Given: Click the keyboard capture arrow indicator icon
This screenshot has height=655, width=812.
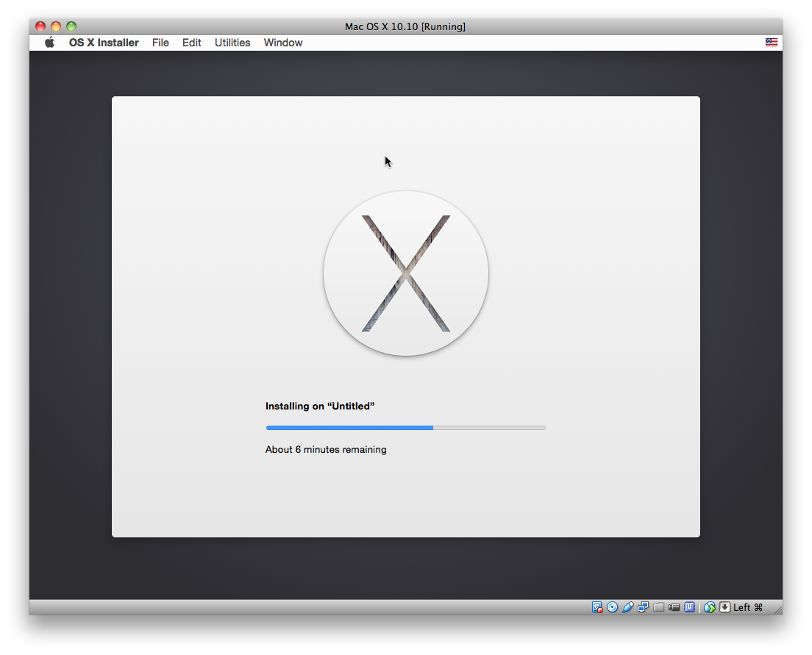Looking at the screenshot, I should click(725, 607).
